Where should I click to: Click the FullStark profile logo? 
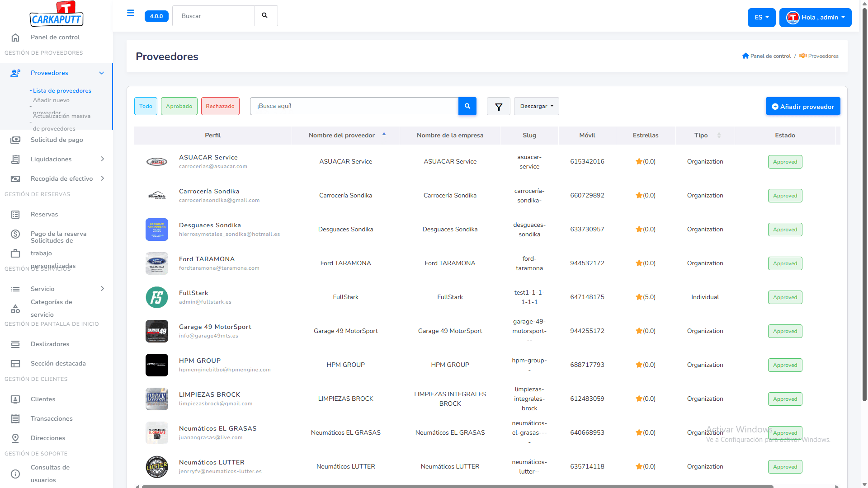click(x=157, y=297)
